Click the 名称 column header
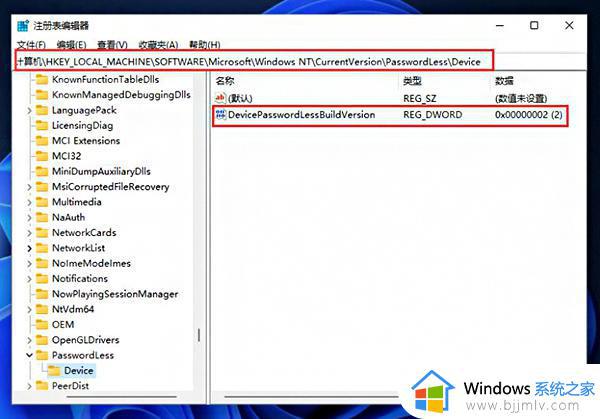Screen dimensions: 600x419 click(x=225, y=81)
